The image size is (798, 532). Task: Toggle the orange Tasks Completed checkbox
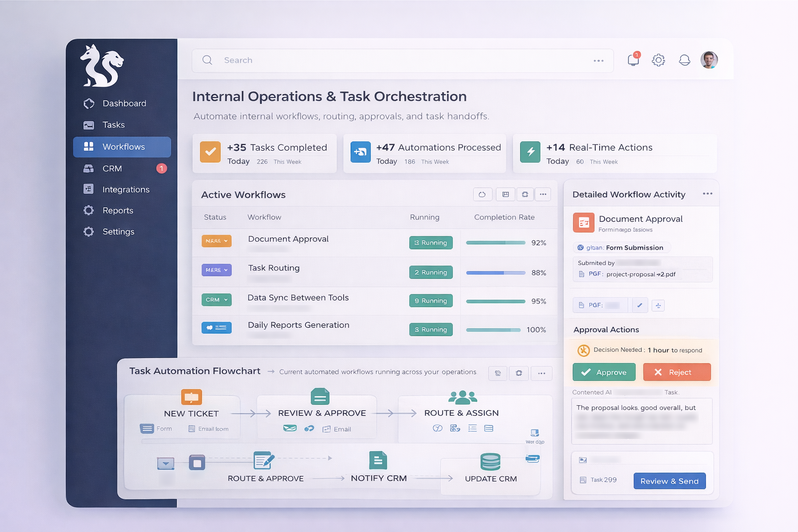[210, 152]
